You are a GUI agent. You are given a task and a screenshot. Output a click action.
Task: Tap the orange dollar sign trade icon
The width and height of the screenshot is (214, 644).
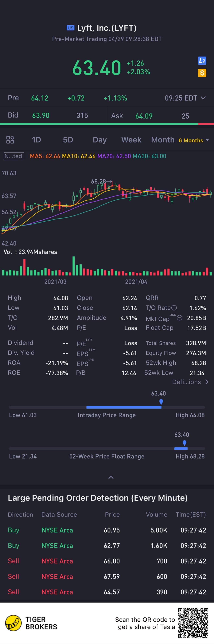(202, 73)
